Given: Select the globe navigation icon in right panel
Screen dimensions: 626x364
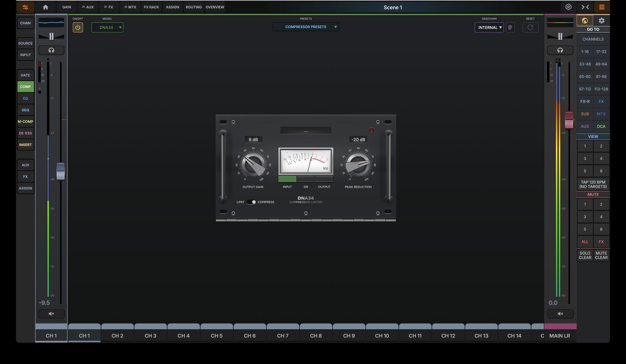Looking at the screenshot, I should (585, 20).
